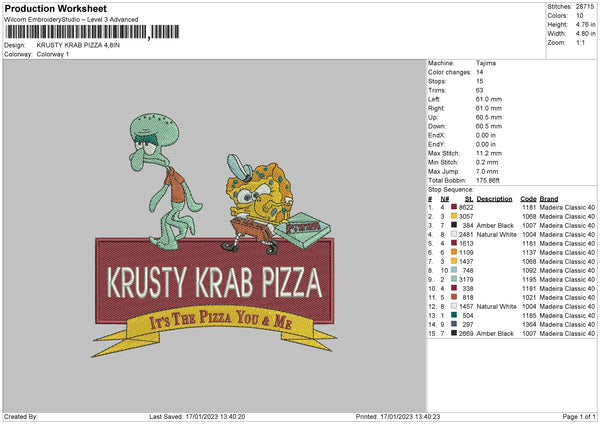Click the 'N#' column header

pyautogui.click(x=445, y=199)
